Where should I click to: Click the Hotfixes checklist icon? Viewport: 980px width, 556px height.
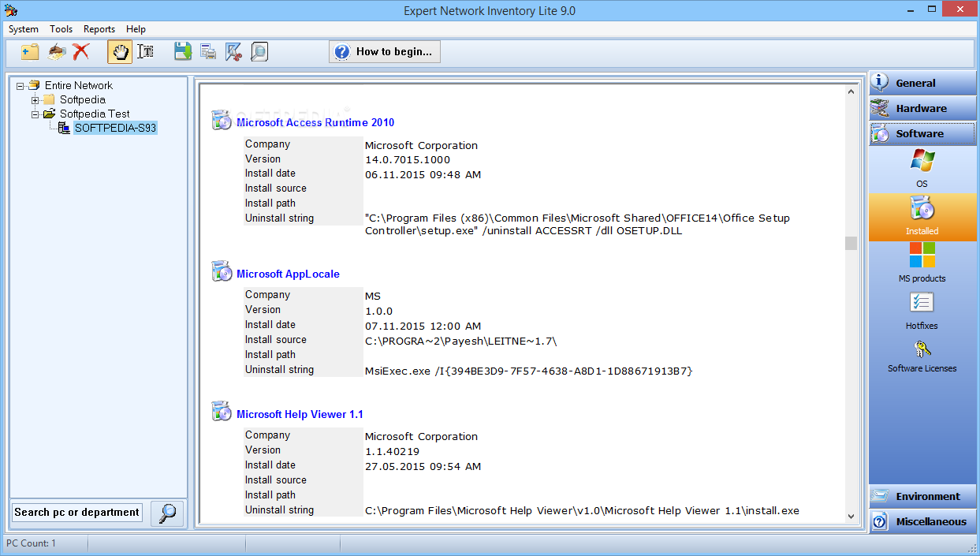[922, 303]
